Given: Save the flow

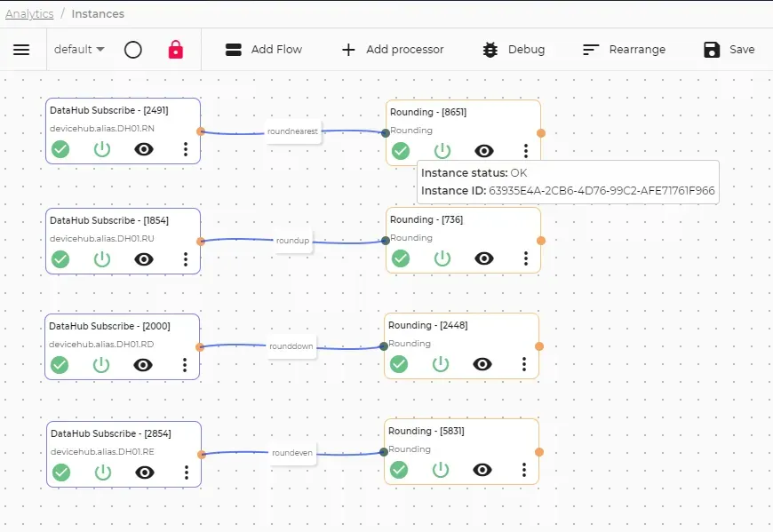Looking at the screenshot, I should point(729,49).
